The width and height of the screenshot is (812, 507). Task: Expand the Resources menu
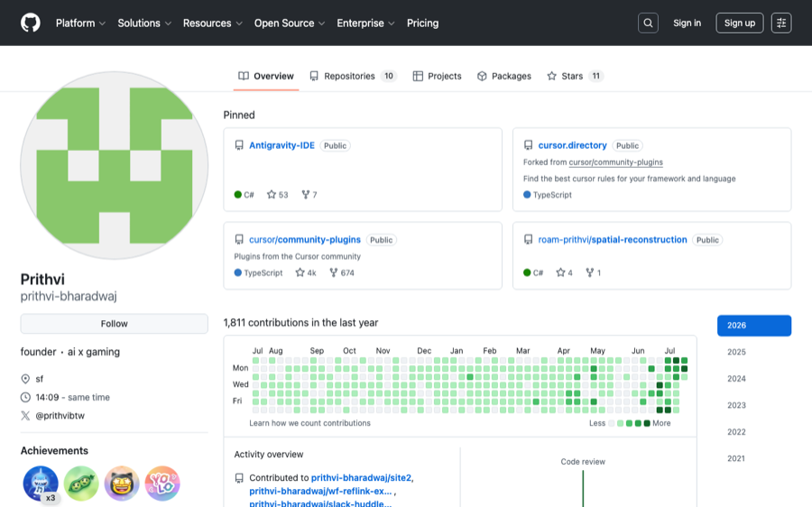212,23
